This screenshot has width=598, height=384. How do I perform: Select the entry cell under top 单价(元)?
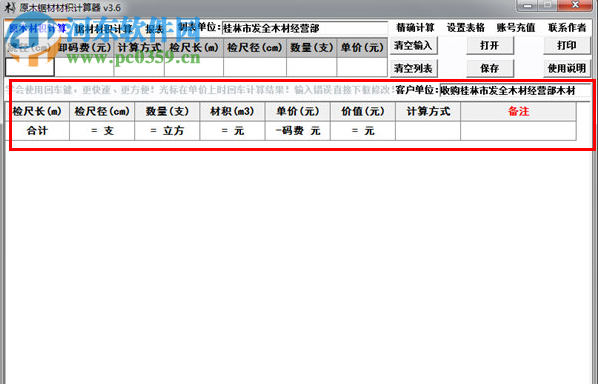[362, 67]
